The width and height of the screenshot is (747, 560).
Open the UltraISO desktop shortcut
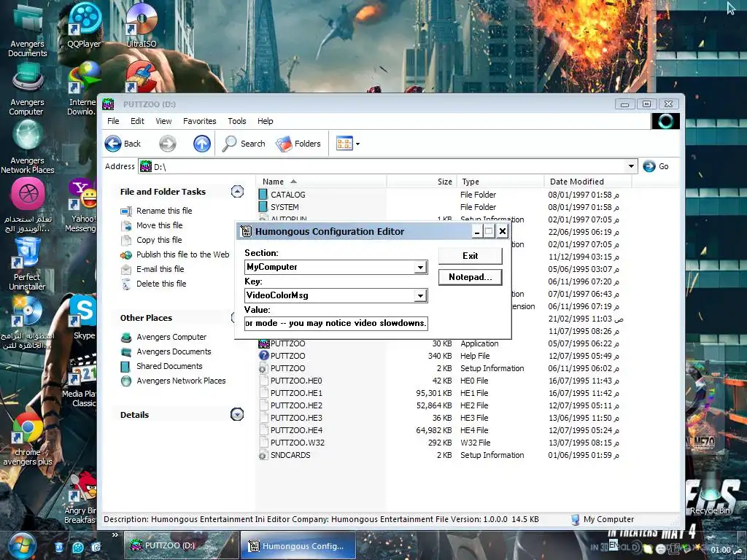142,25
